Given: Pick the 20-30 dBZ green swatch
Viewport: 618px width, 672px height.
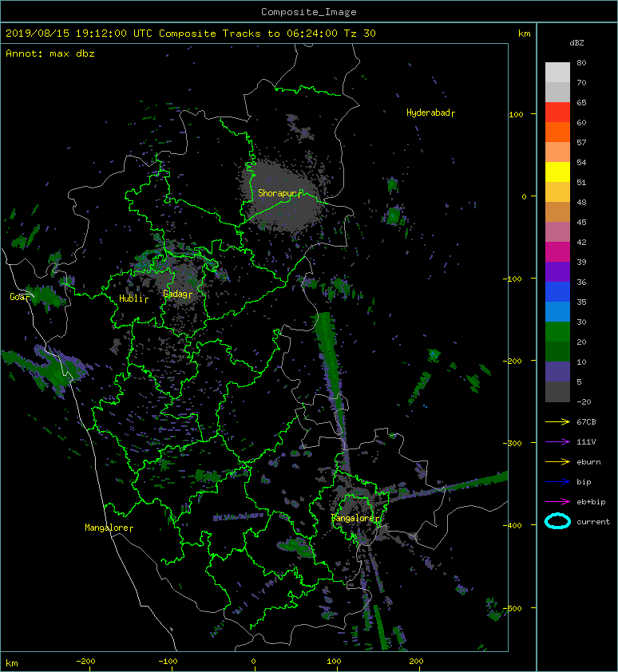Looking at the screenshot, I should [x=557, y=332].
